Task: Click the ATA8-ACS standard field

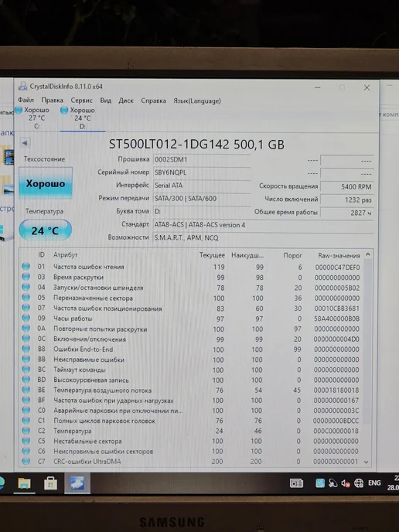Action: click(x=263, y=224)
